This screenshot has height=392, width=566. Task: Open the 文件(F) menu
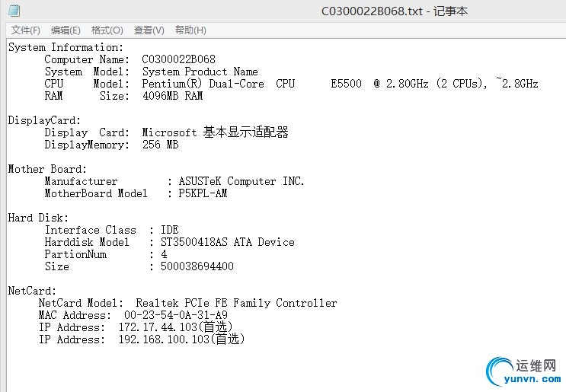(26, 30)
